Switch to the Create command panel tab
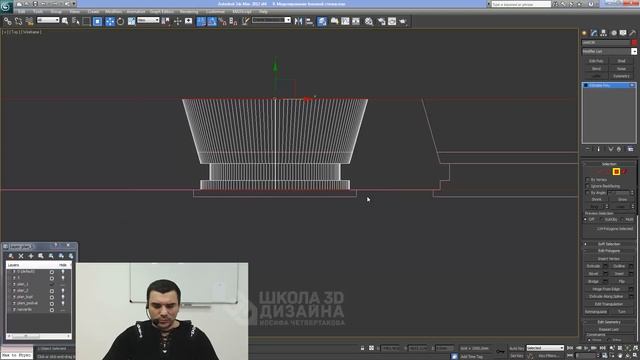The height and width of the screenshot is (360, 640). point(584,33)
